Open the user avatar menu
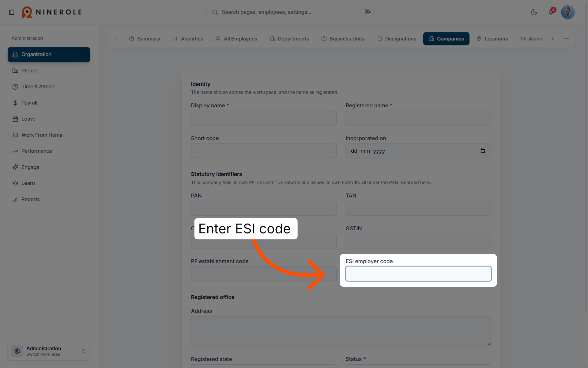 [568, 12]
